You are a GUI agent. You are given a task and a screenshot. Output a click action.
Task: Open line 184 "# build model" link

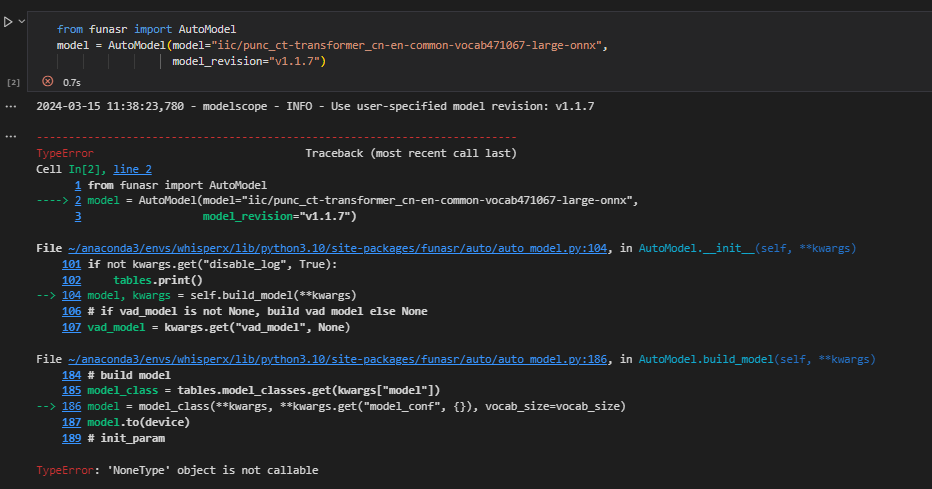click(x=71, y=374)
